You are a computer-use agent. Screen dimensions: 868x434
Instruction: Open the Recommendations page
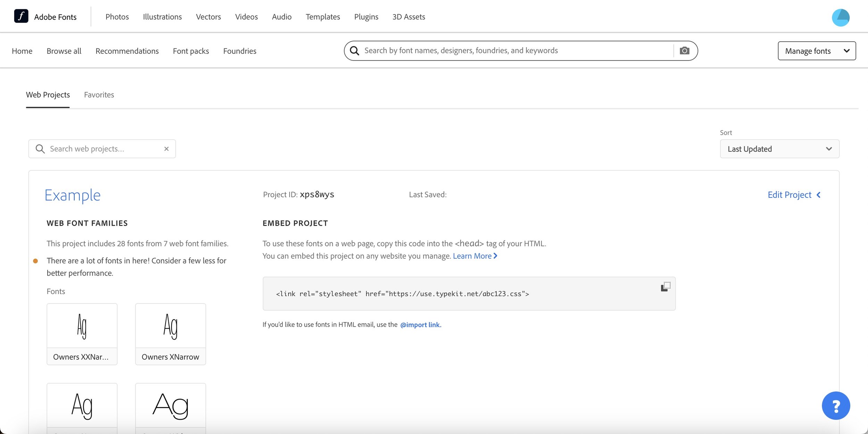point(127,51)
